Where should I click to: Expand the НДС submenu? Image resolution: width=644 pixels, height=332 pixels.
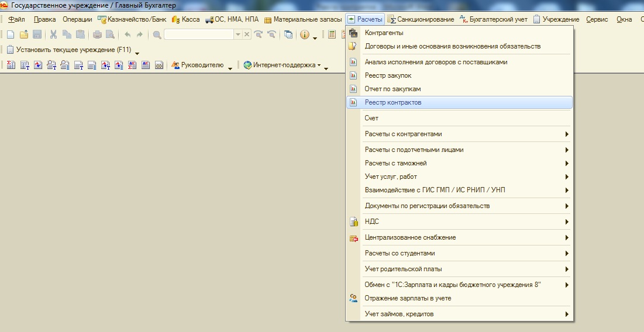click(566, 222)
